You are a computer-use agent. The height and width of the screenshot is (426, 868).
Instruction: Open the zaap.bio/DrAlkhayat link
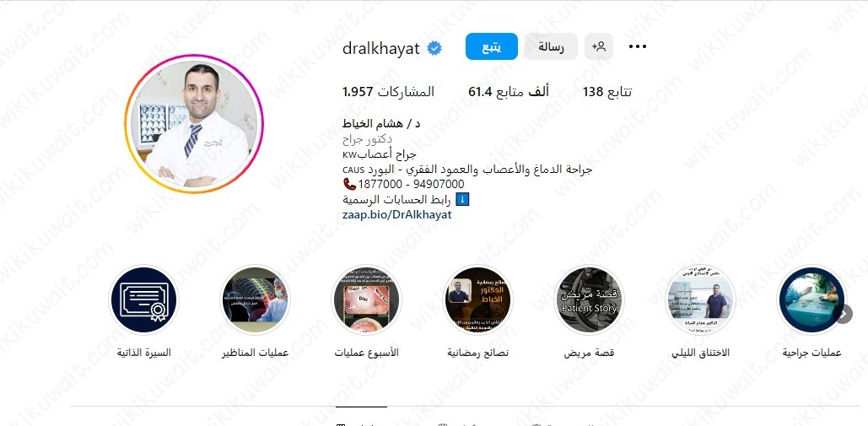pyautogui.click(x=397, y=214)
